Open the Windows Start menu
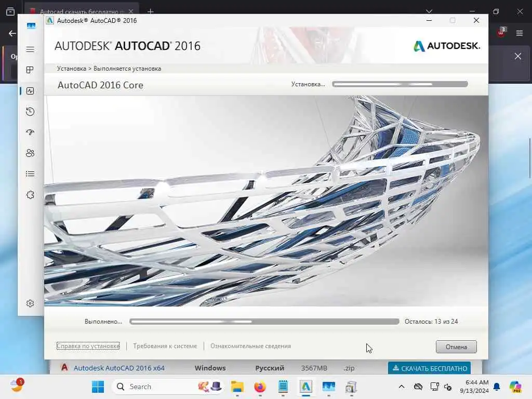Screen dimensions: 532x399 click(98, 387)
